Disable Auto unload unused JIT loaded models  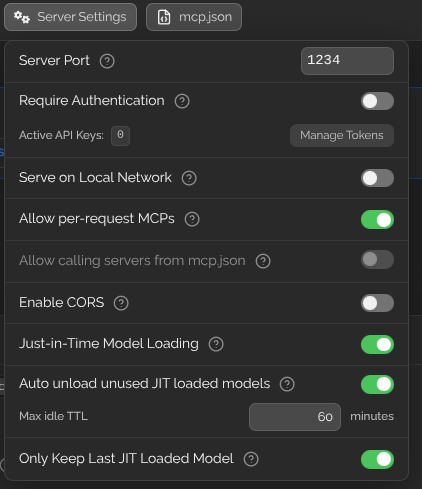(x=377, y=384)
